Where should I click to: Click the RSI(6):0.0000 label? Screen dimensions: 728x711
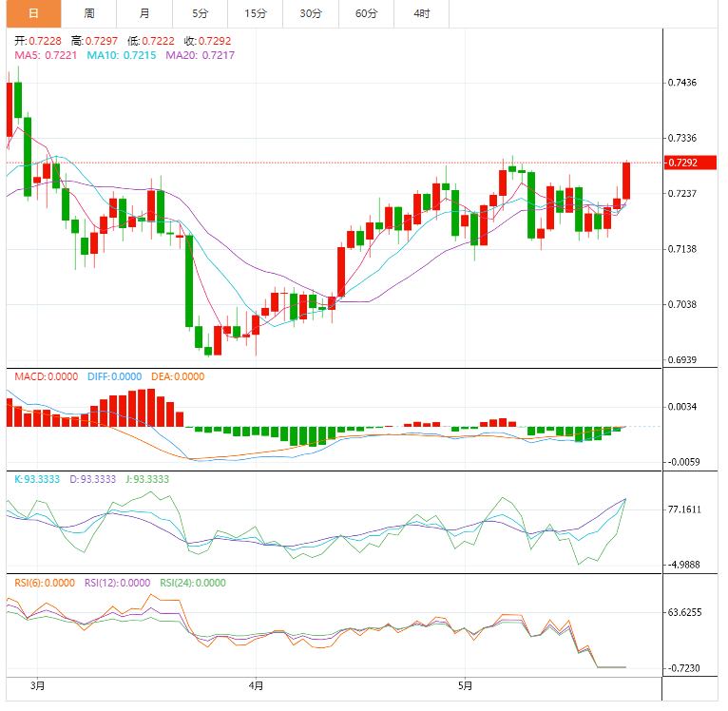[45, 583]
